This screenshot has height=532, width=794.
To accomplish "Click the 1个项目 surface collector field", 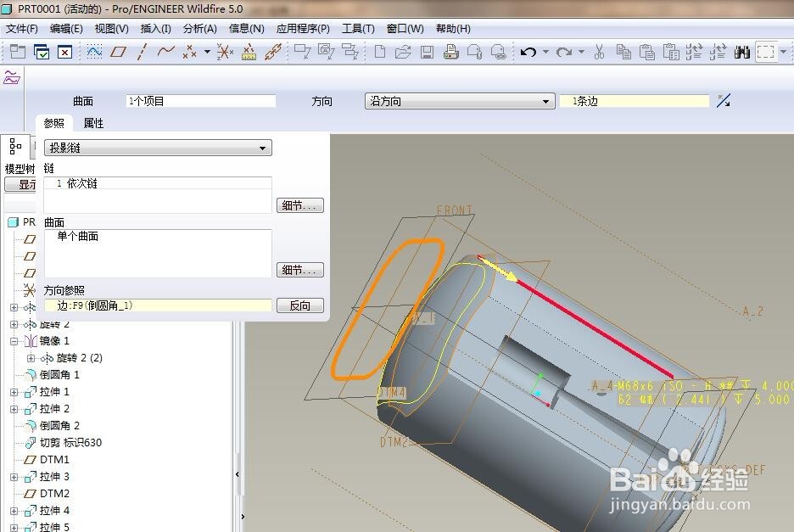I will click(200, 101).
